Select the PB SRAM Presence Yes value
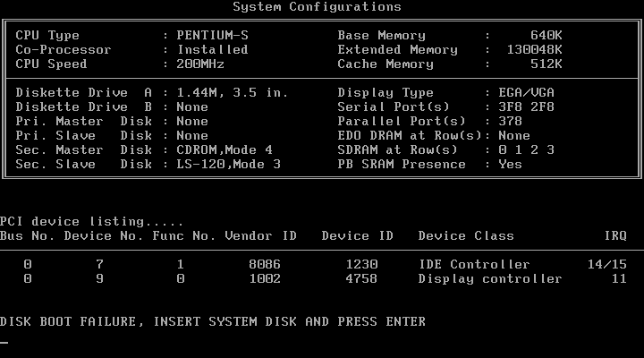 point(510,165)
